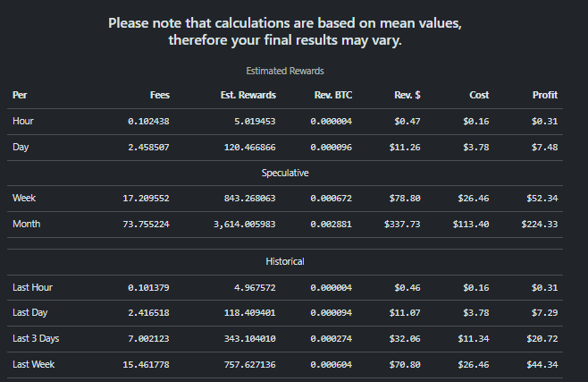Click Last Week profit $44.34

[542, 364]
